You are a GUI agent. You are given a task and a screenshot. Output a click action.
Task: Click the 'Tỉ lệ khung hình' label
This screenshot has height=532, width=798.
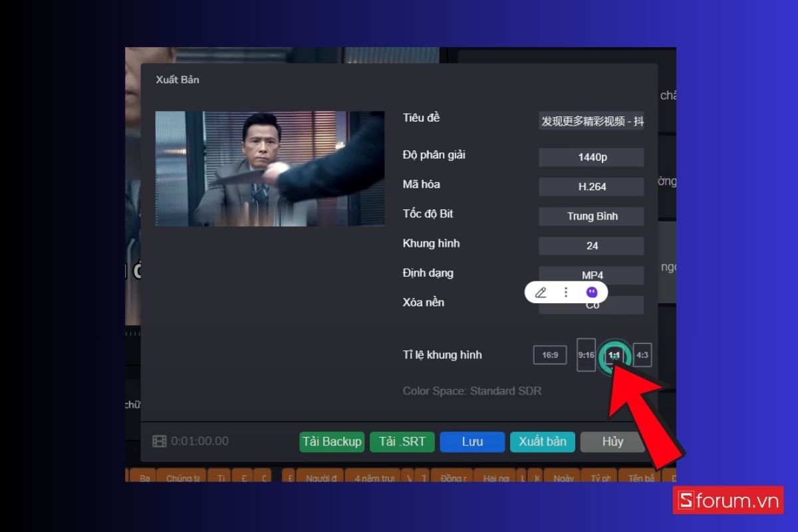[442, 355]
